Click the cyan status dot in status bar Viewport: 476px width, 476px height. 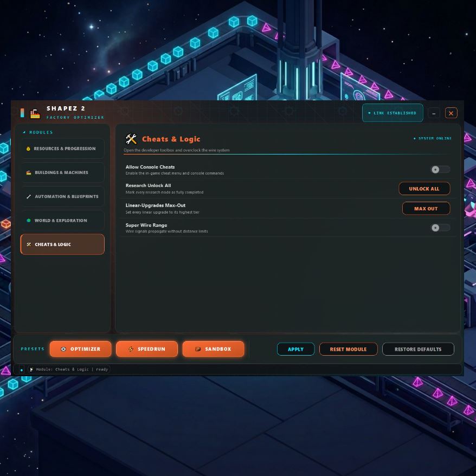[x=22, y=370]
